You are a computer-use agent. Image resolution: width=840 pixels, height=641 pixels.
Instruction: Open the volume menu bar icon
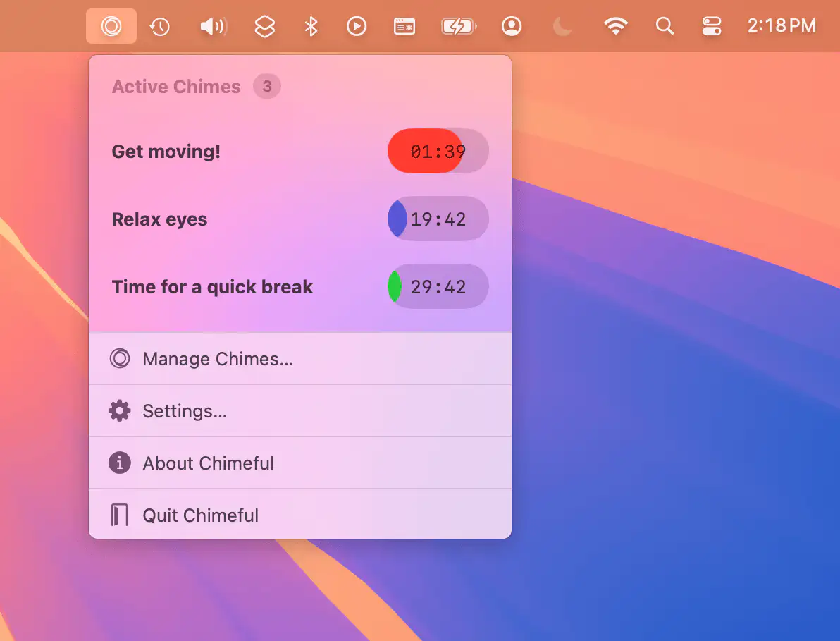(214, 26)
